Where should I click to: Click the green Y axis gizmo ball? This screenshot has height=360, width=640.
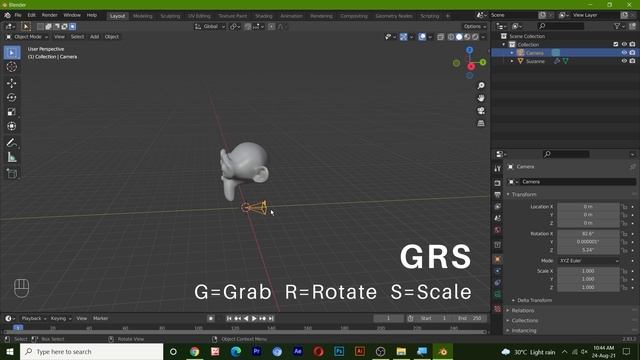(483, 62)
